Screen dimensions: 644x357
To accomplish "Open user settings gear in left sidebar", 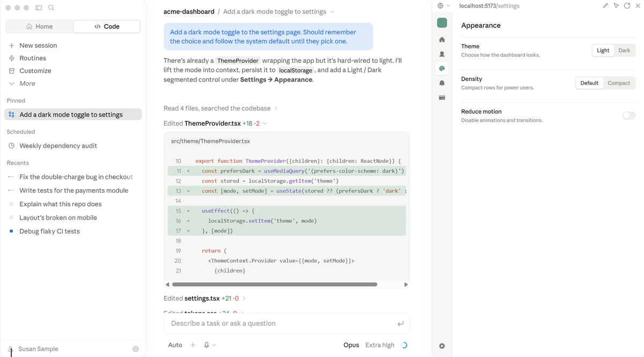I will 135,349.
